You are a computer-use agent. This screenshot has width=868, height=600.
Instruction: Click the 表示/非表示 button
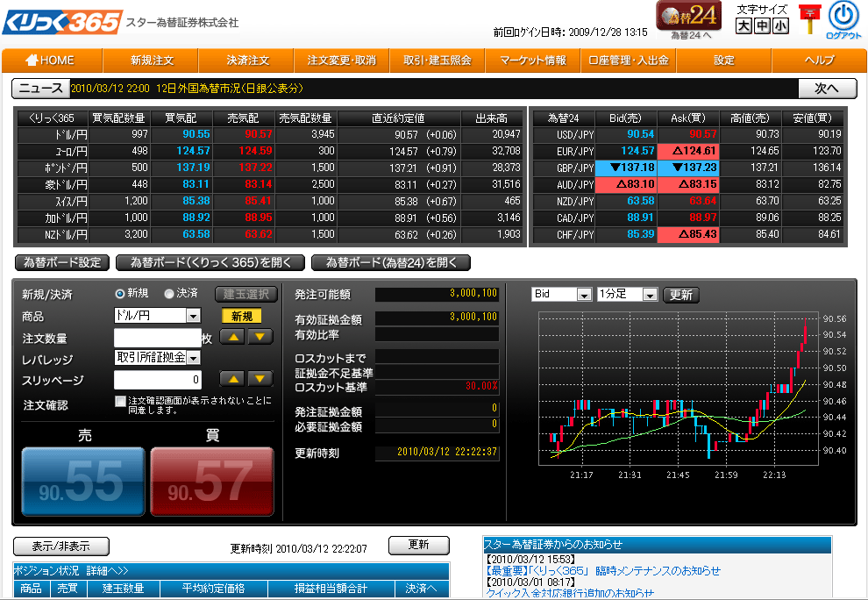pyautogui.click(x=60, y=546)
